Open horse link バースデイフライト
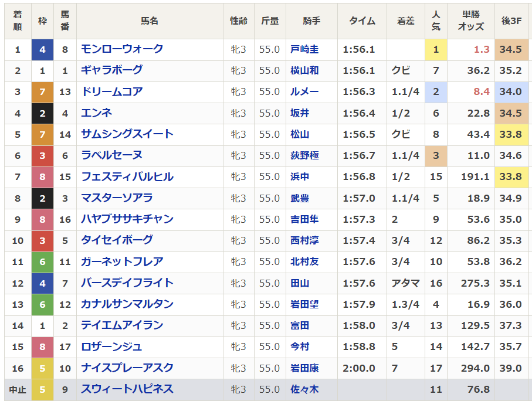532x401 pixels. click(x=127, y=283)
